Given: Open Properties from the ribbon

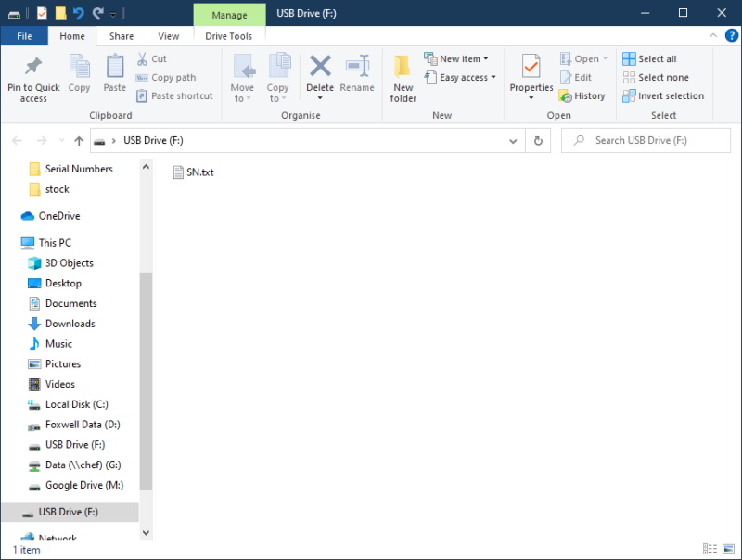Looking at the screenshot, I should pyautogui.click(x=531, y=68).
